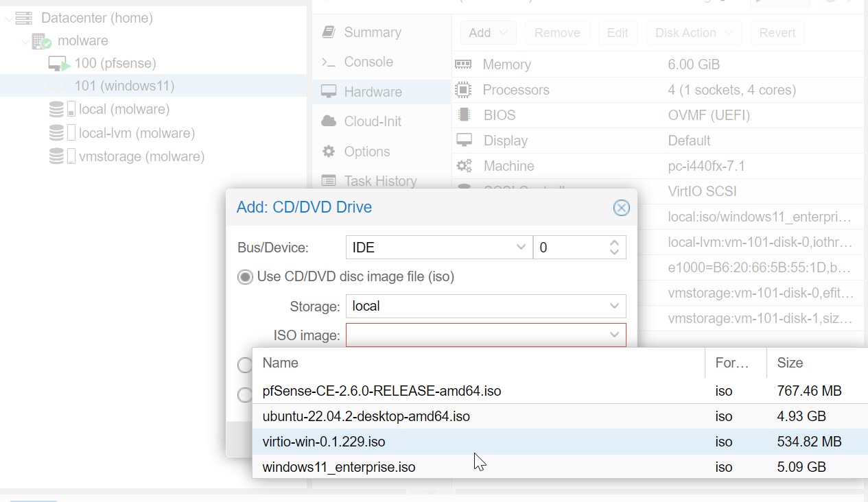Open the Summary tab

(x=373, y=32)
